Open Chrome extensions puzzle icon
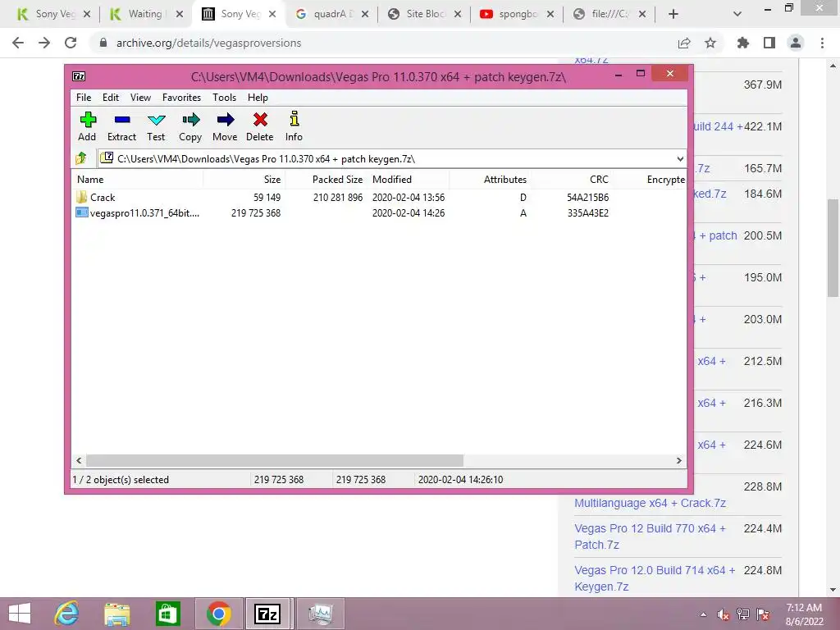Screen dimensions: 840x630 (743, 43)
